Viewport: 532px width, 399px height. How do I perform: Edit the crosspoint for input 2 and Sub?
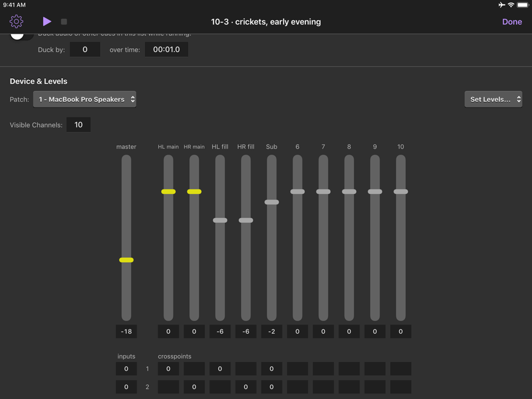click(x=272, y=387)
